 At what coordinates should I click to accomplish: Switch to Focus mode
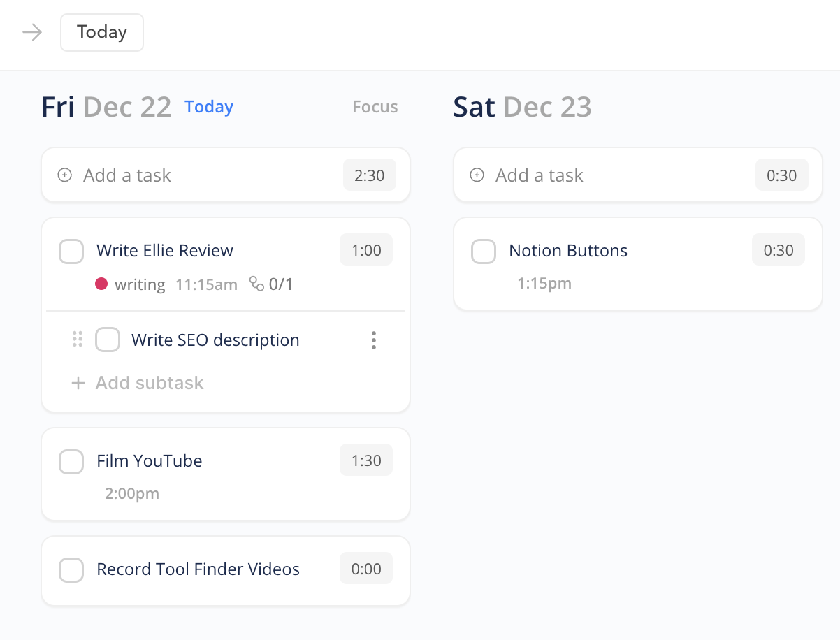point(375,107)
